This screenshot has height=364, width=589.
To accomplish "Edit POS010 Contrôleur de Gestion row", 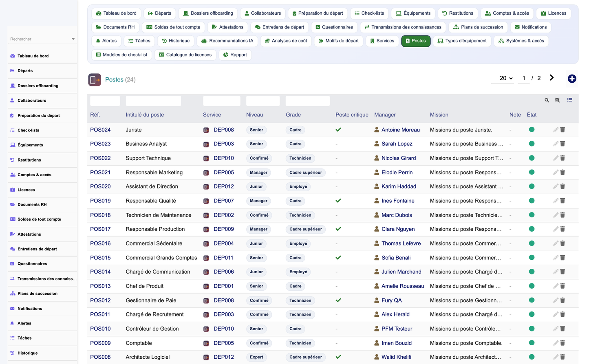I will pos(556,329).
